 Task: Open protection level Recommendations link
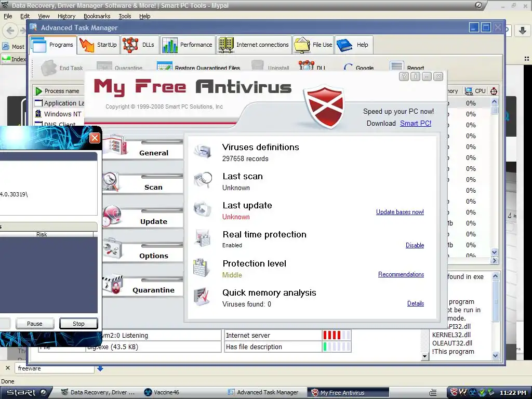pos(401,274)
